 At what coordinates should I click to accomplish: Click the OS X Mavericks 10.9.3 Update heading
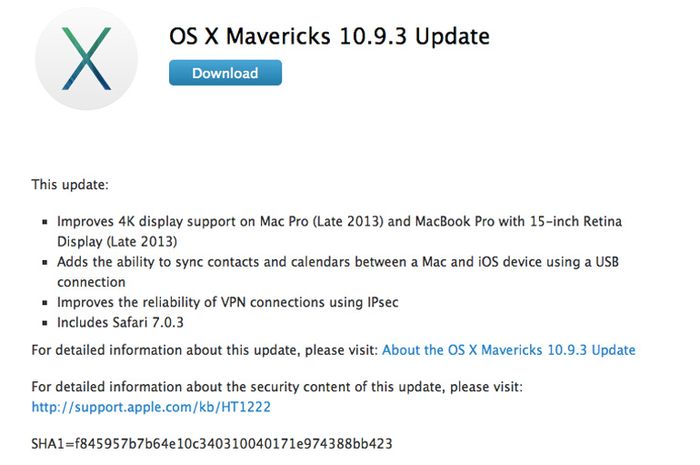(x=329, y=36)
